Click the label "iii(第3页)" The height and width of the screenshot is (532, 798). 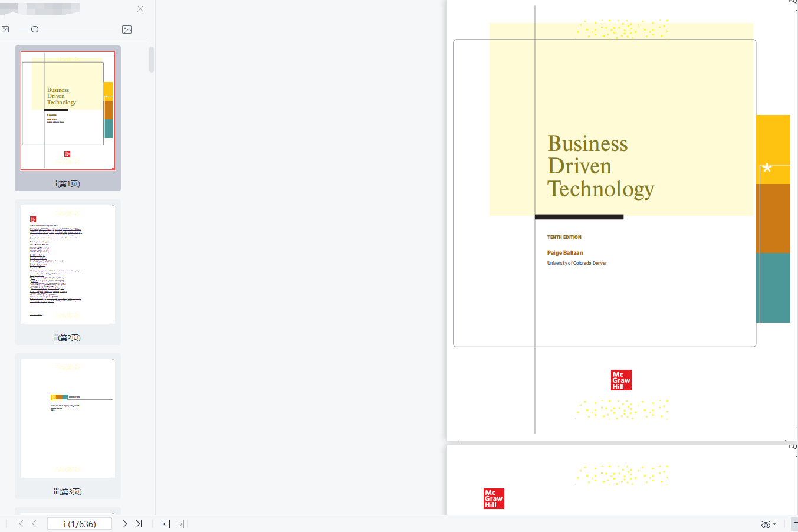(68, 491)
